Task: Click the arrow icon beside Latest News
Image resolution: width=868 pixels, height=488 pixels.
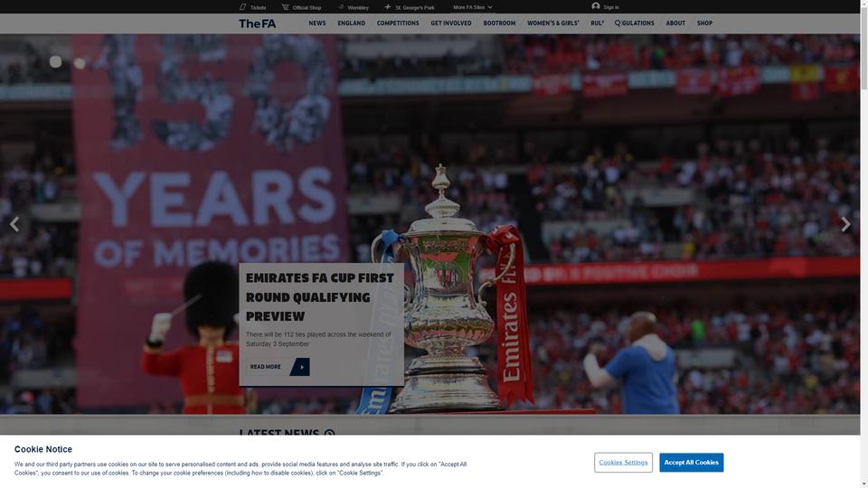Action: pyautogui.click(x=329, y=433)
